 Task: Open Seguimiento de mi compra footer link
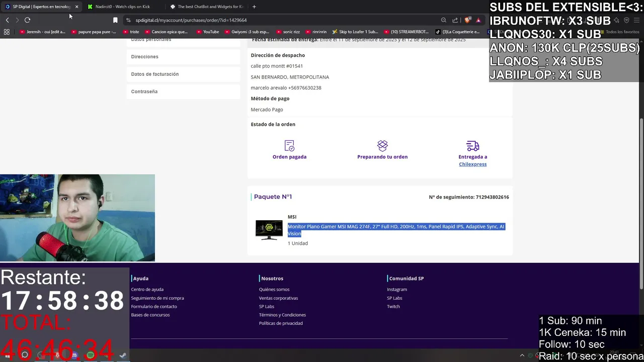coord(157,298)
